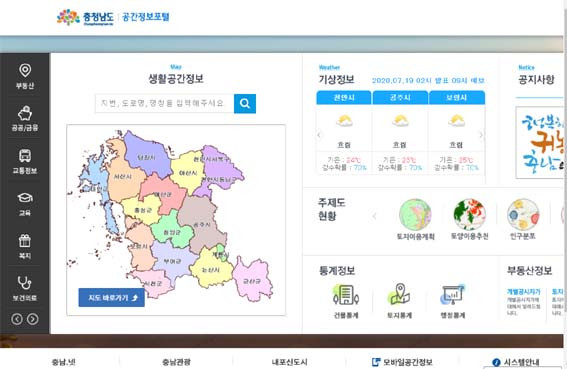
Task: Click the 지도 바로가기 button
Action: point(112,298)
